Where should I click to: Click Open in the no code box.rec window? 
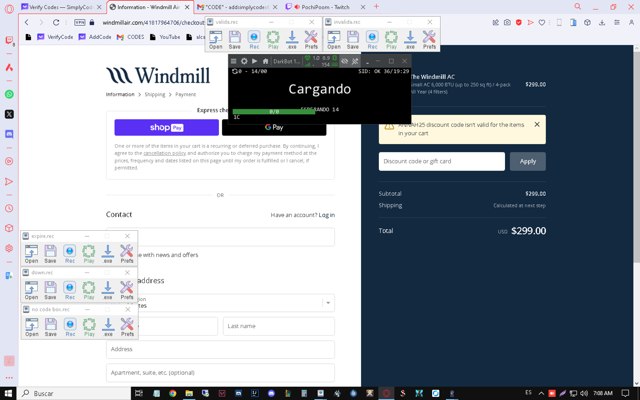(x=31, y=327)
